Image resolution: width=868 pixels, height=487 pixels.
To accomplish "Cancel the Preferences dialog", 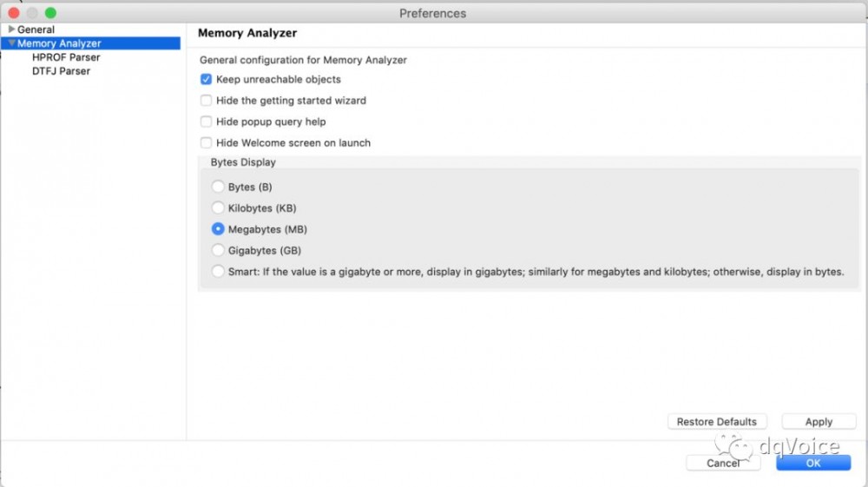I will pos(723,463).
